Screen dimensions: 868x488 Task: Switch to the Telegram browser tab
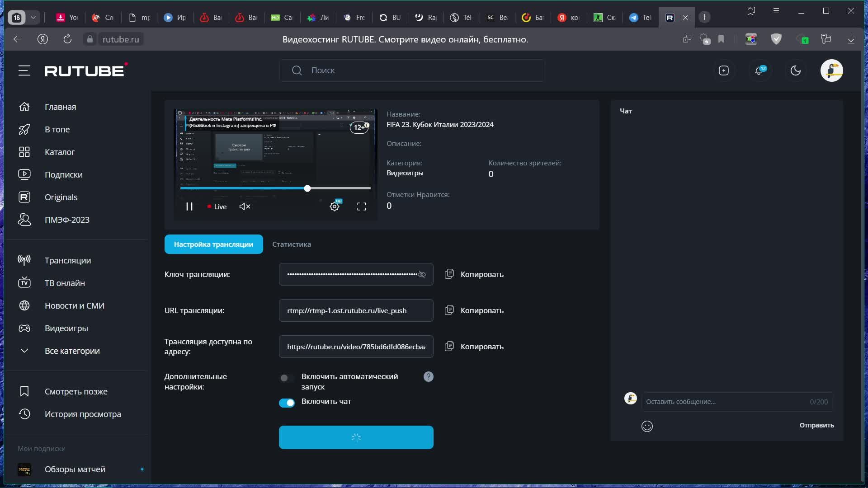point(641,18)
